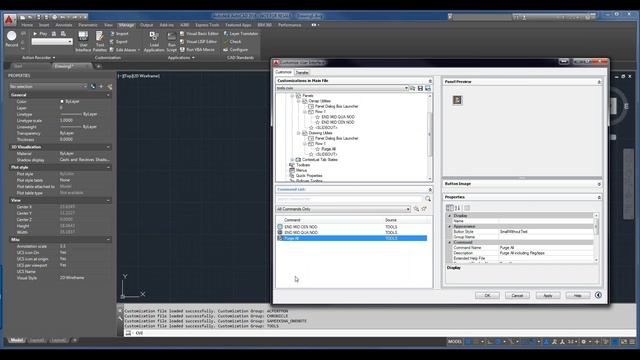Expand the Action Recorder panel arrow
640x360 pixels.
point(54,58)
